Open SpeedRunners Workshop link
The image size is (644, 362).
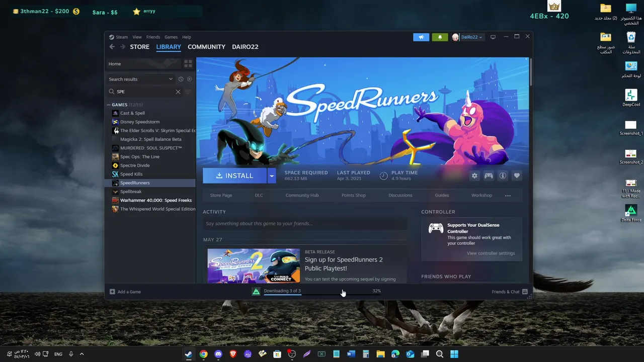point(481,196)
